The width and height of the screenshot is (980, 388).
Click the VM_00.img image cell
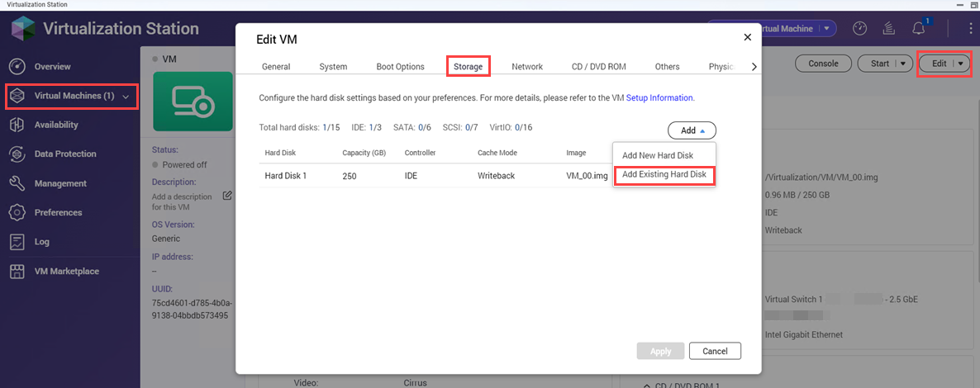587,176
